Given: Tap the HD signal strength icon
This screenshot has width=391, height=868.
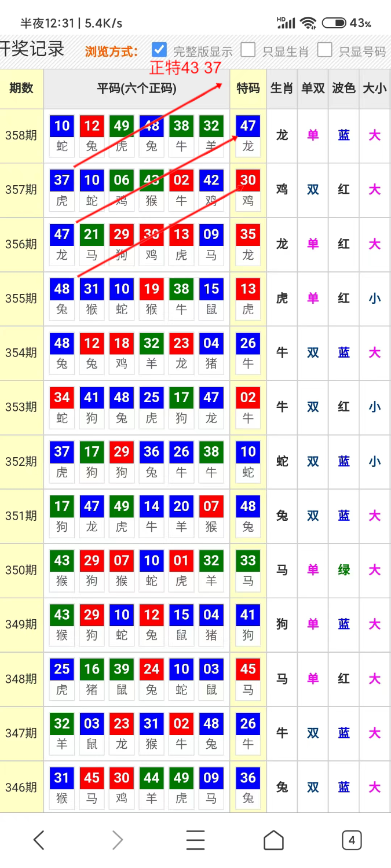Looking at the screenshot, I should tap(286, 23).
